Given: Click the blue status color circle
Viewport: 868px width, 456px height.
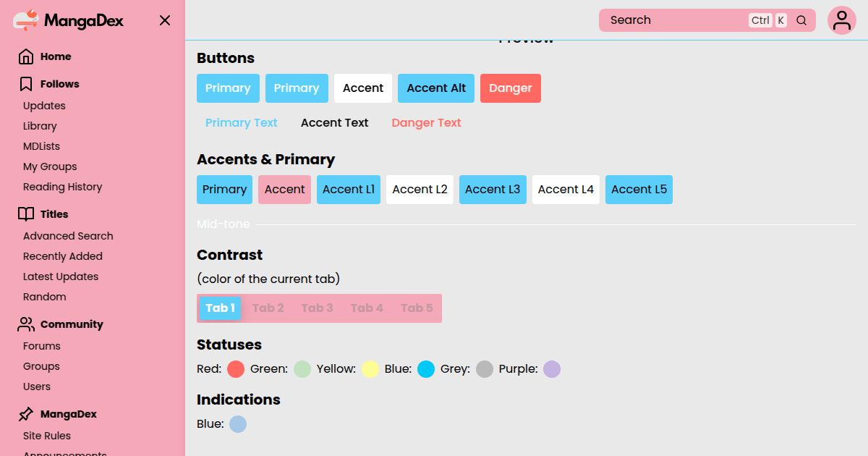Looking at the screenshot, I should [426, 369].
